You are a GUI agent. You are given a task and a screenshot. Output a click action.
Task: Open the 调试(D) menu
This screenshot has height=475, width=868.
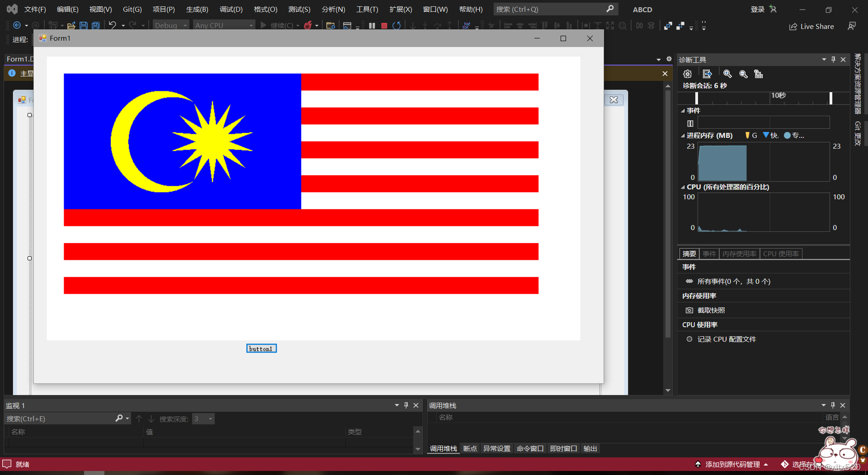click(x=231, y=9)
